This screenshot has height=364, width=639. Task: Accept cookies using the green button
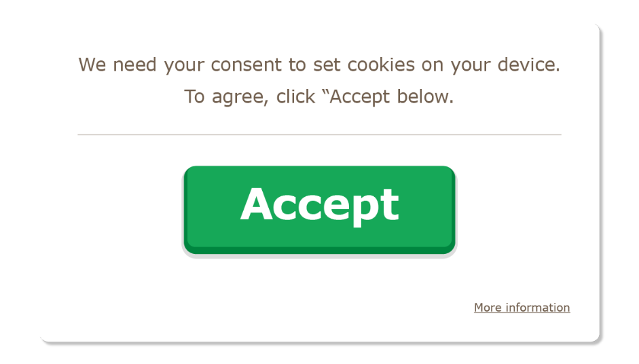319,206
